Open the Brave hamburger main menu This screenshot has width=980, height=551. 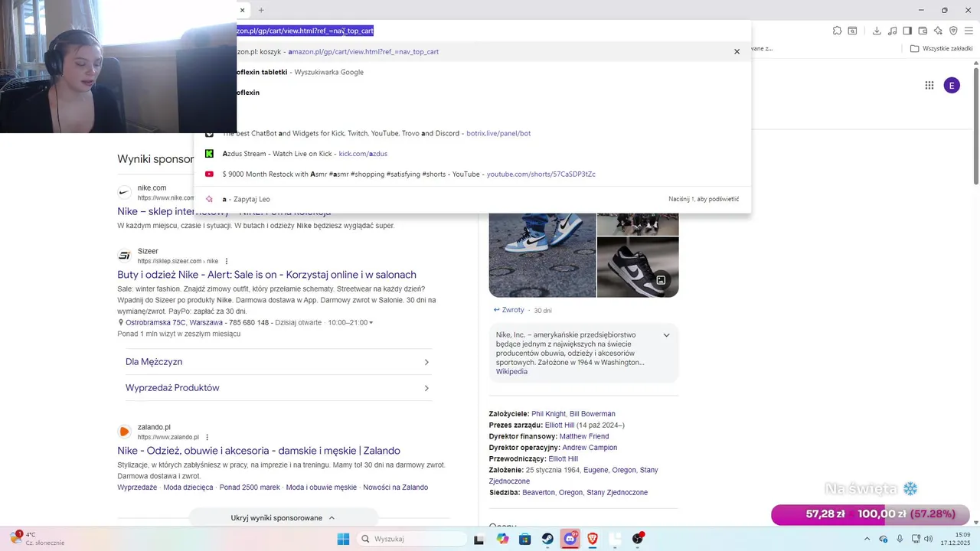tap(969, 31)
